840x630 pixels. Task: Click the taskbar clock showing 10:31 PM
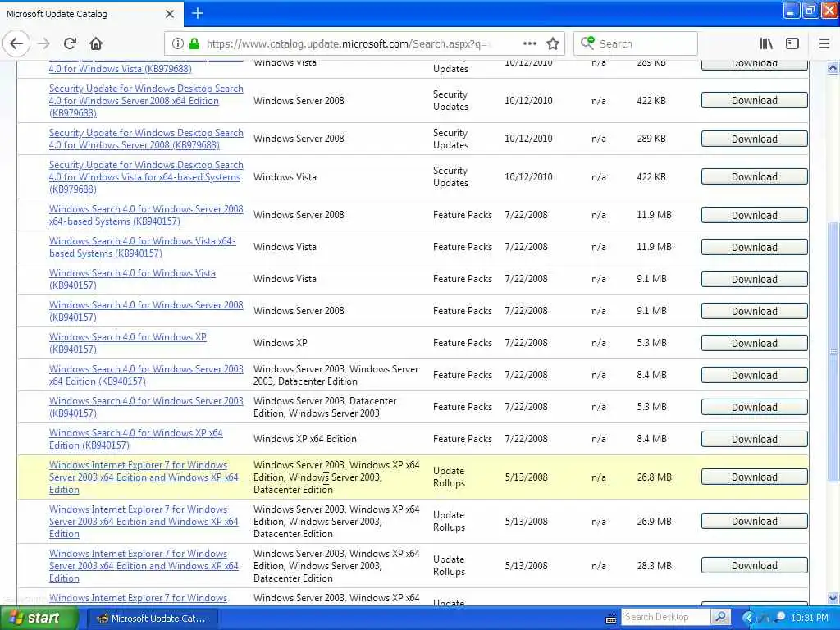[x=810, y=618]
